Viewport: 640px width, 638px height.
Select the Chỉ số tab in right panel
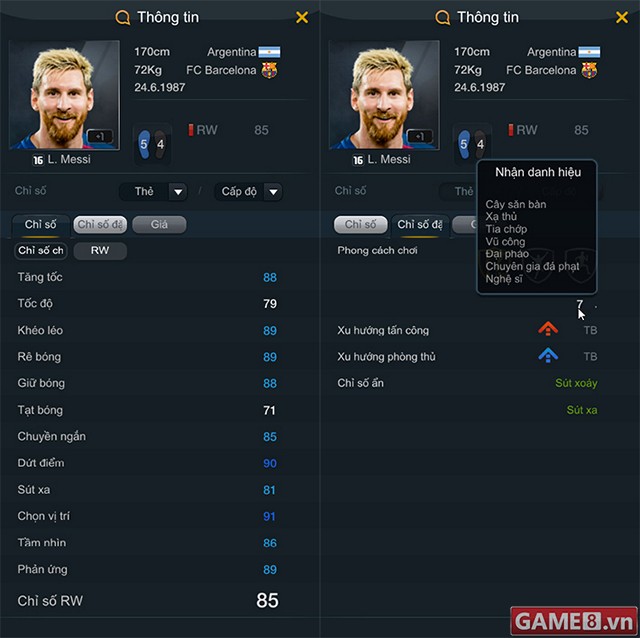click(x=360, y=225)
